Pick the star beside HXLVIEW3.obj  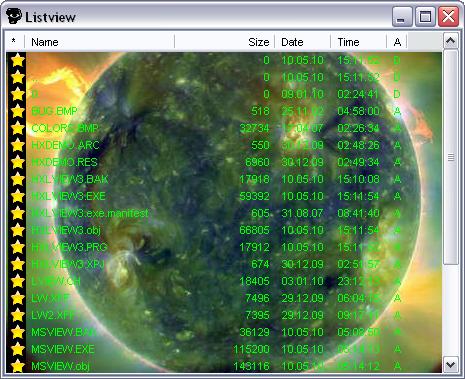pyautogui.click(x=18, y=230)
